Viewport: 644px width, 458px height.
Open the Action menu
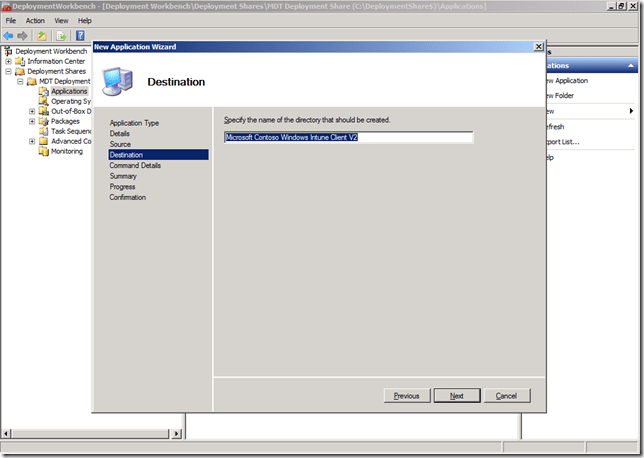pyautogui.click(x=35, y=21)
